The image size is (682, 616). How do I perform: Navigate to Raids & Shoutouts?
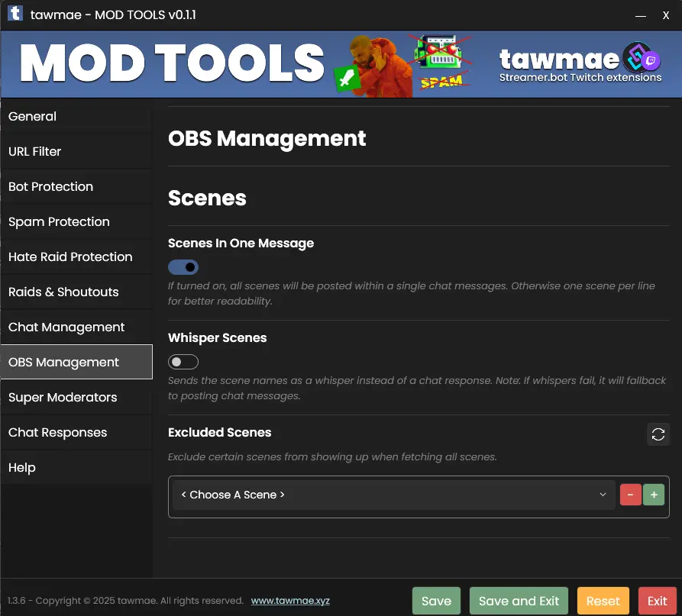pyautogui.click(x=76, y=292)
